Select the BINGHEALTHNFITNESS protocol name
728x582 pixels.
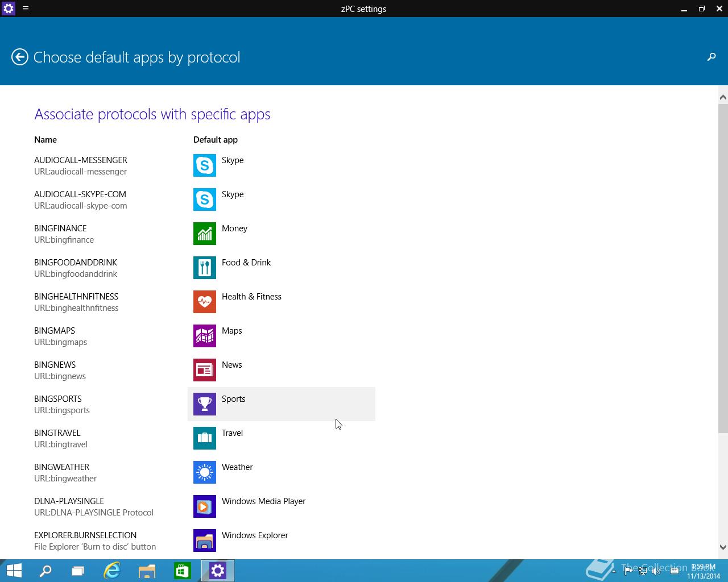click(76, 297)
